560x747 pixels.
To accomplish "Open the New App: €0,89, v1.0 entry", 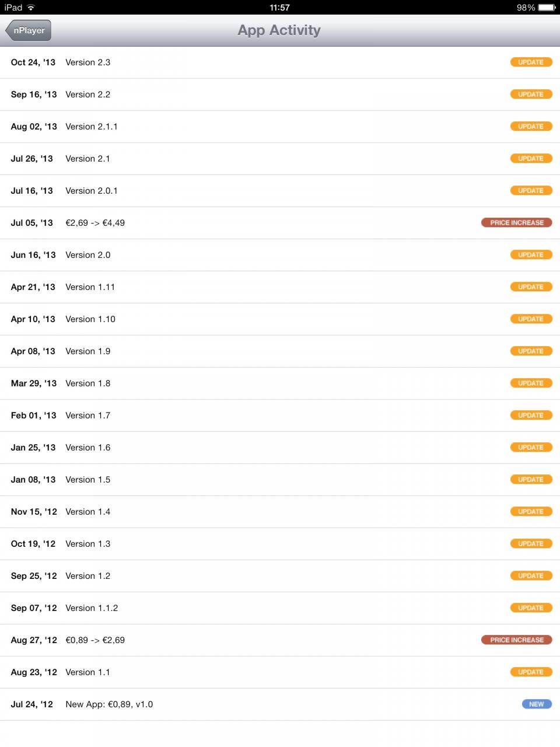I will [280, 704].
